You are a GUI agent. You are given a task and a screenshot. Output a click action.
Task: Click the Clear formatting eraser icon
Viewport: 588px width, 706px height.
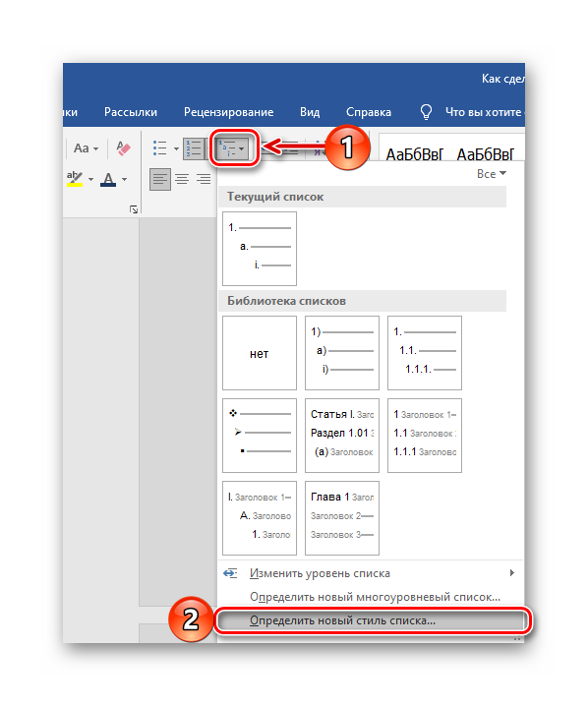[123, 147]
